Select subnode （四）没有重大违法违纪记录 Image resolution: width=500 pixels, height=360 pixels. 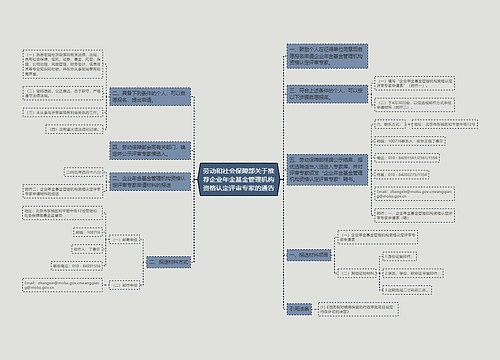tap(74, 129)
